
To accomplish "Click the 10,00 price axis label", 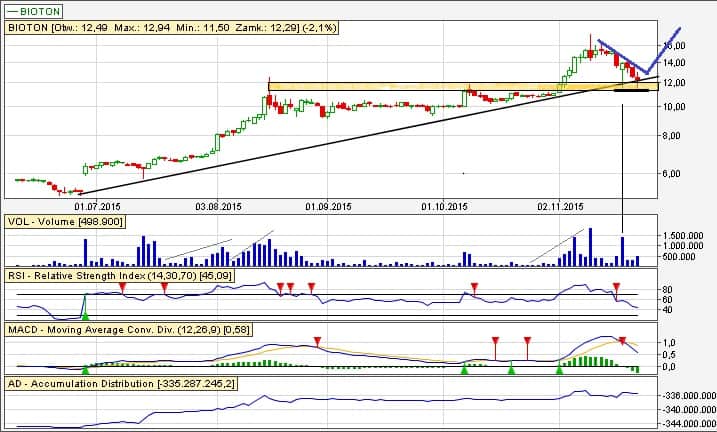I will pyautogui.click(x=675, y=107).
